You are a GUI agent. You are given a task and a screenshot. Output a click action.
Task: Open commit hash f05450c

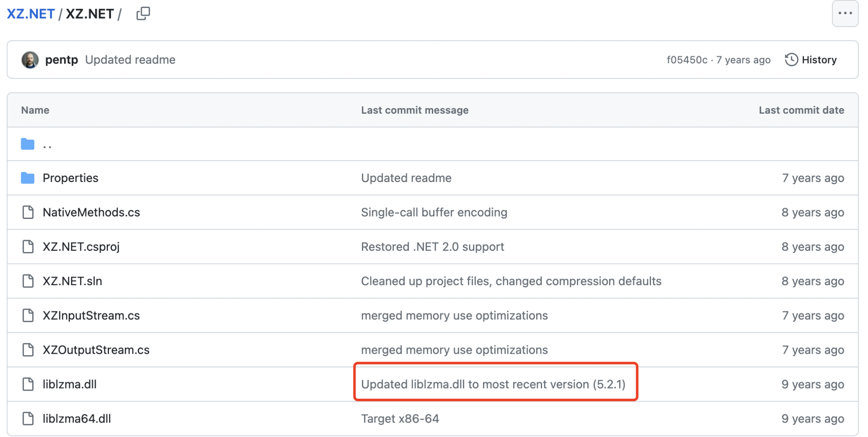(x=687, y=60)
